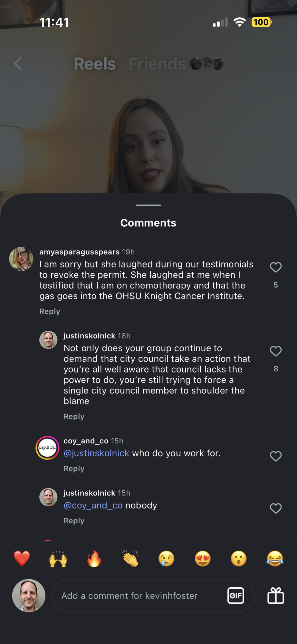Like amyasparagusspears' comment
Image resolution: width=297 pixels, height=644 pixels.
(276, 267)
